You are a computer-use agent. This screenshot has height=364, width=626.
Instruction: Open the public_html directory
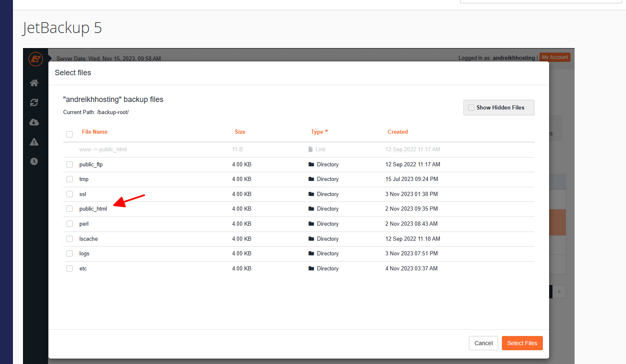click(93, 209)
